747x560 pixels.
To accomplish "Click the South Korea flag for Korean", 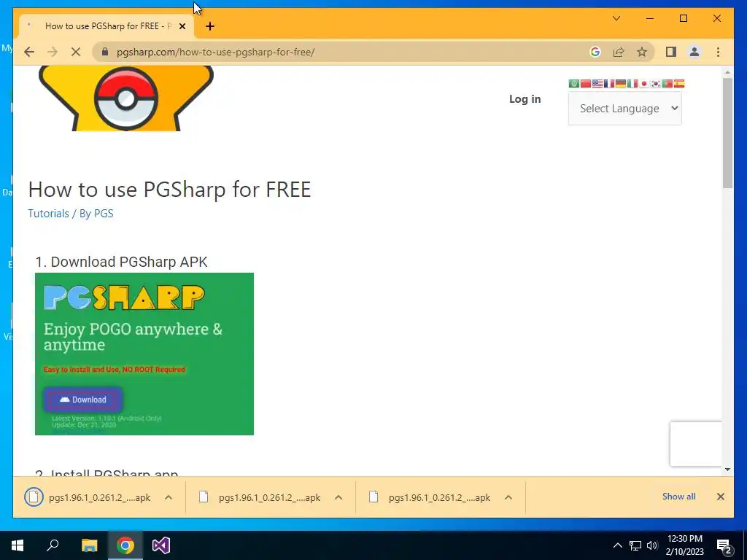I will (x=656, y=83).
